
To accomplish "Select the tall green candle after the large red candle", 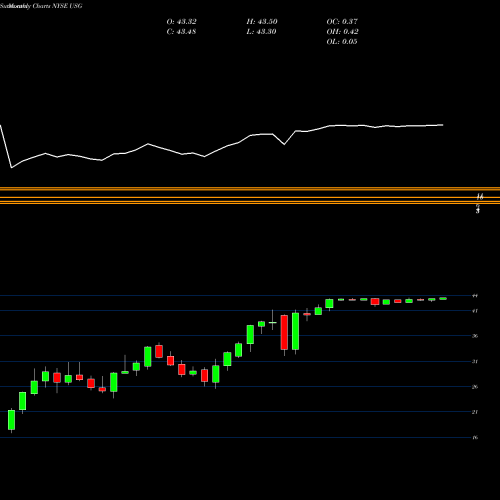I will pyautogui.click(x=296, y=331).
